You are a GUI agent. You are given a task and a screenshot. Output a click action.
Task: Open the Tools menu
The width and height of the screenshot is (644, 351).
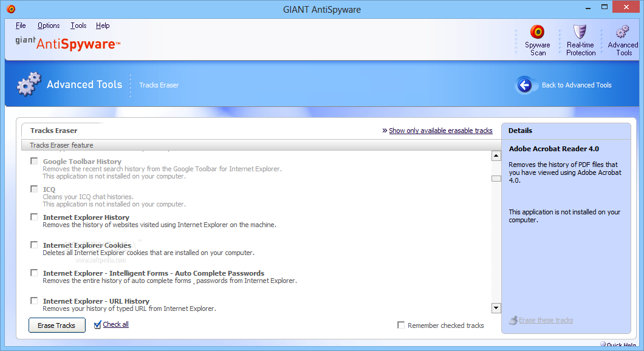(x=78, y=26)
